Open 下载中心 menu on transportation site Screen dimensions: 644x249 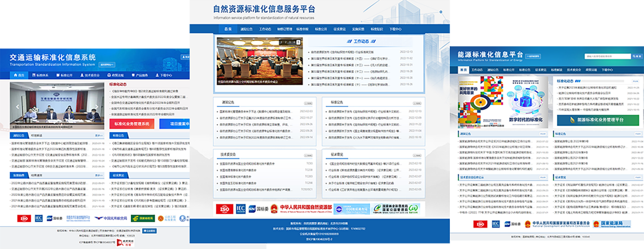coord(164,76)
